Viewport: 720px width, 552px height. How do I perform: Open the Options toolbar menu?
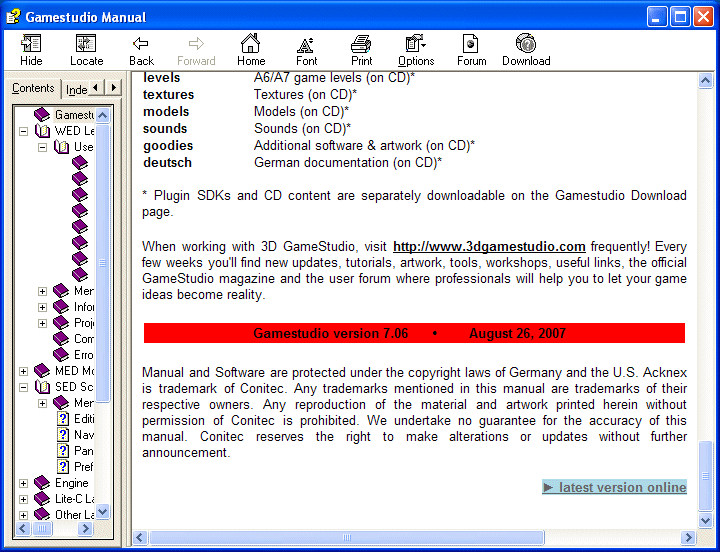[x=416, y=50]
